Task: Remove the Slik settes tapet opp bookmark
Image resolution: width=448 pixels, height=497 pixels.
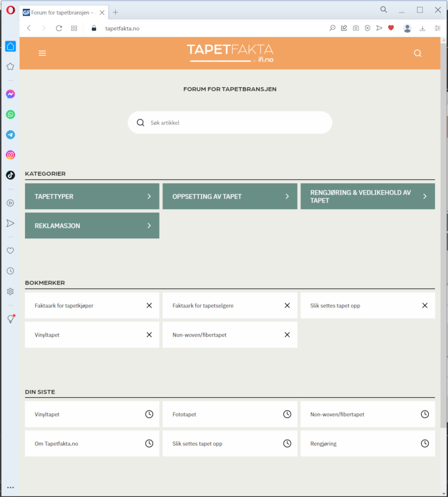Action: pos(425,306)
